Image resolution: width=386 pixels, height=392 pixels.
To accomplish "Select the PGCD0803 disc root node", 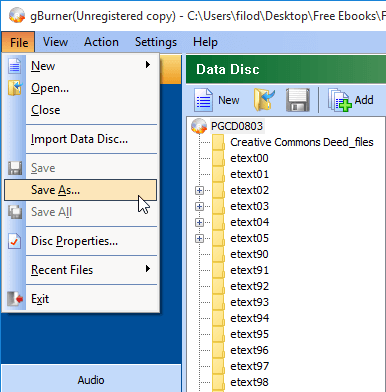I will pos(237,126).
